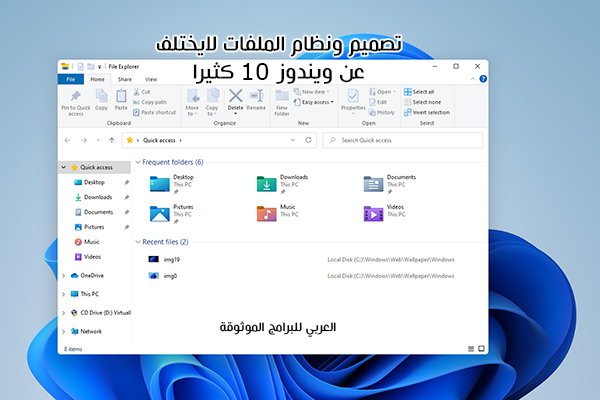The height and width of the screenshot is (400, 600).
Task: Refresh the Quick access view
Action: [x=308, y=140]
